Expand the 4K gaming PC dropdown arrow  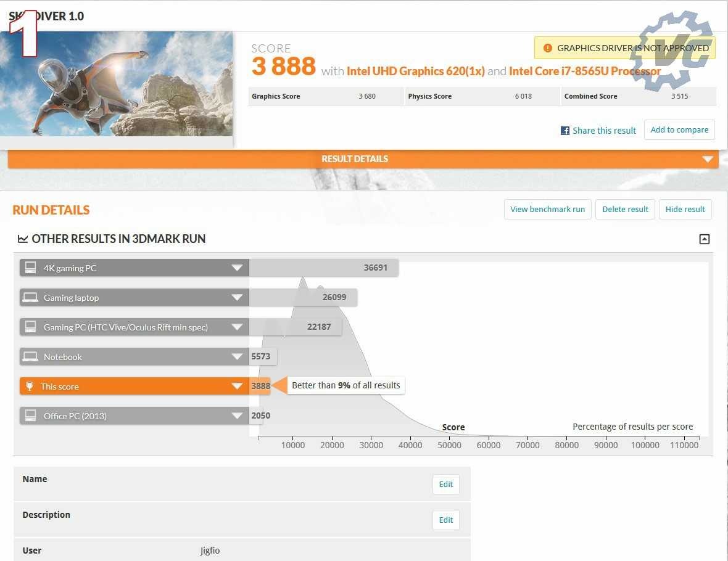pos(238,268)
